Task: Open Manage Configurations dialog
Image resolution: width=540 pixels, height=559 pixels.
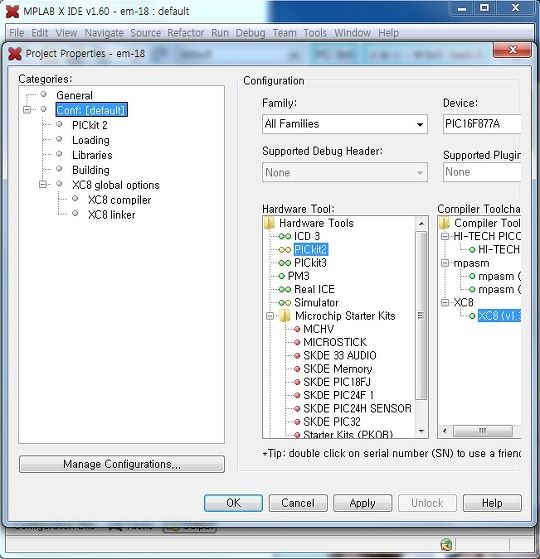Action: 122,464
